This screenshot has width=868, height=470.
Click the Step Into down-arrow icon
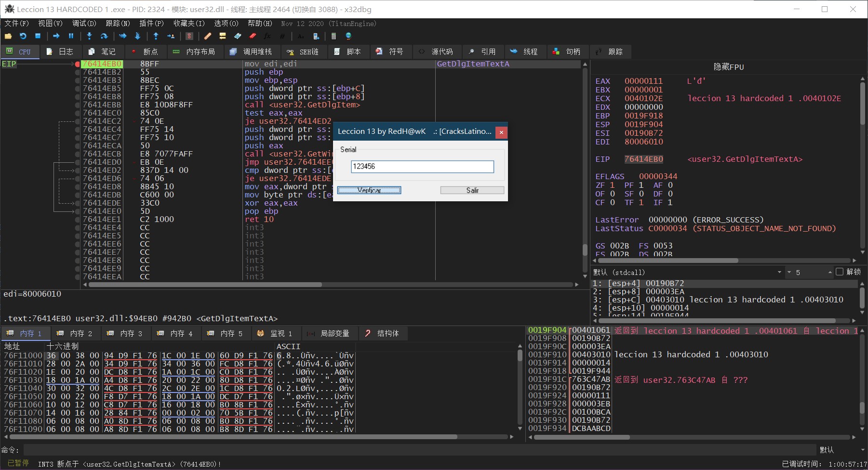coord(89,36)
